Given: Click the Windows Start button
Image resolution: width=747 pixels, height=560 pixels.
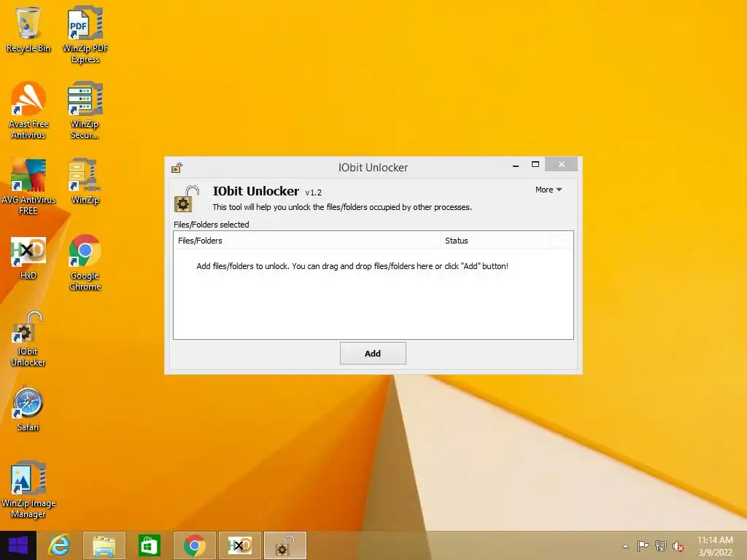Looking at the screenshot, I should 18,545.
